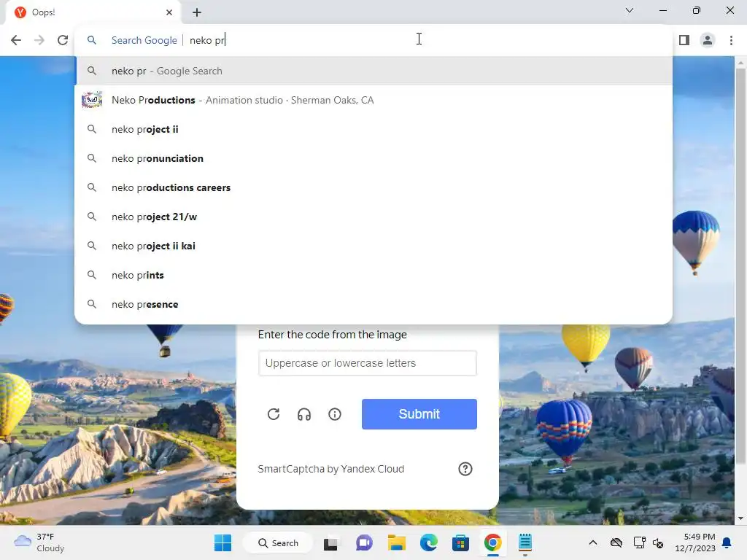Open the notifications bell icon

[x=727, y=542]
